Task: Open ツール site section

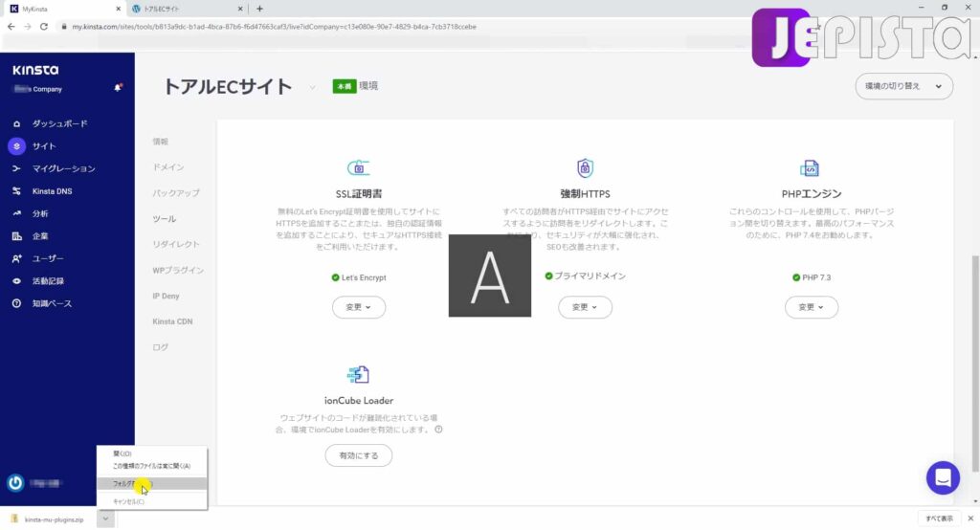Action: pyautogui.click(x=165, y=219)
